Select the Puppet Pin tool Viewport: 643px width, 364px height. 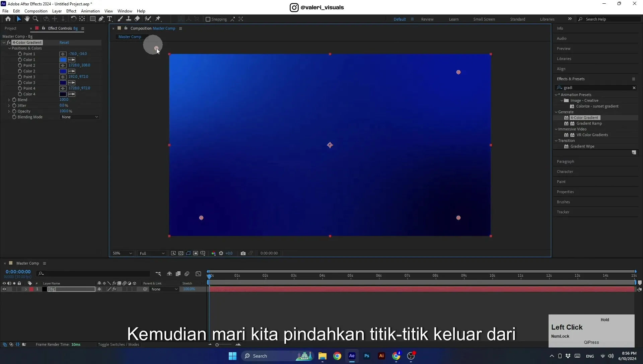tap(158, 19)
